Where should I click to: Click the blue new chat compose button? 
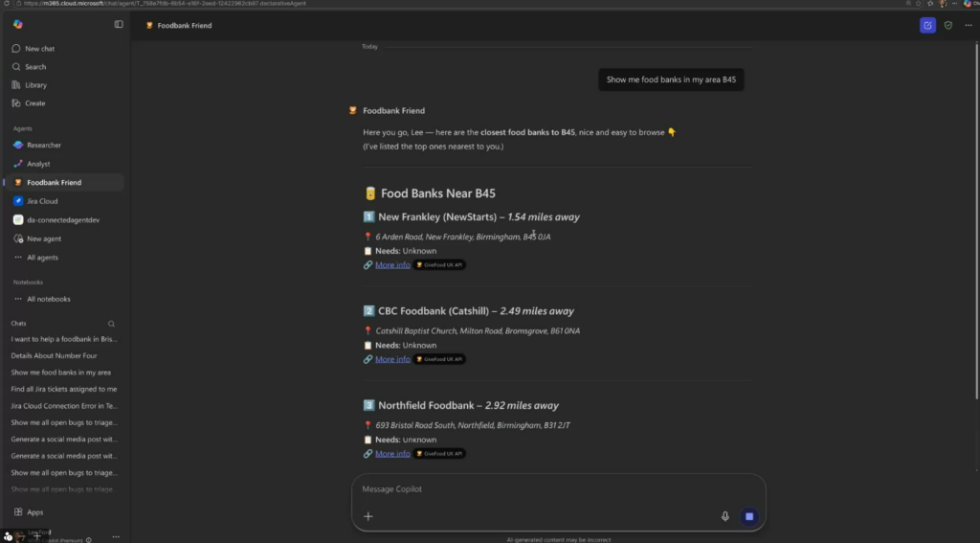(927, 26)
